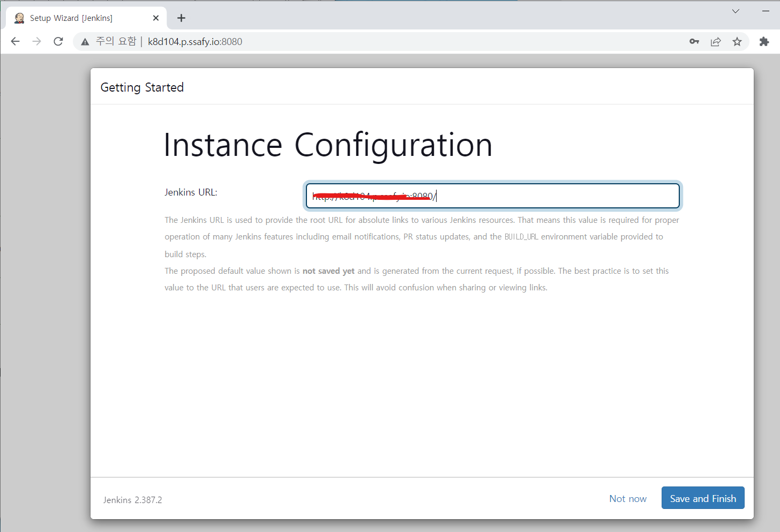This screenshot has height=532, width=780.
Task: Minimize the browser window
Action: pos(766,11)
